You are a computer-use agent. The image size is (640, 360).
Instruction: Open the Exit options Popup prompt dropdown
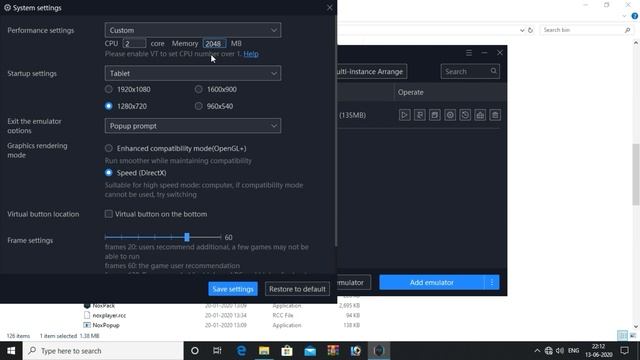[x=193, y=126]
